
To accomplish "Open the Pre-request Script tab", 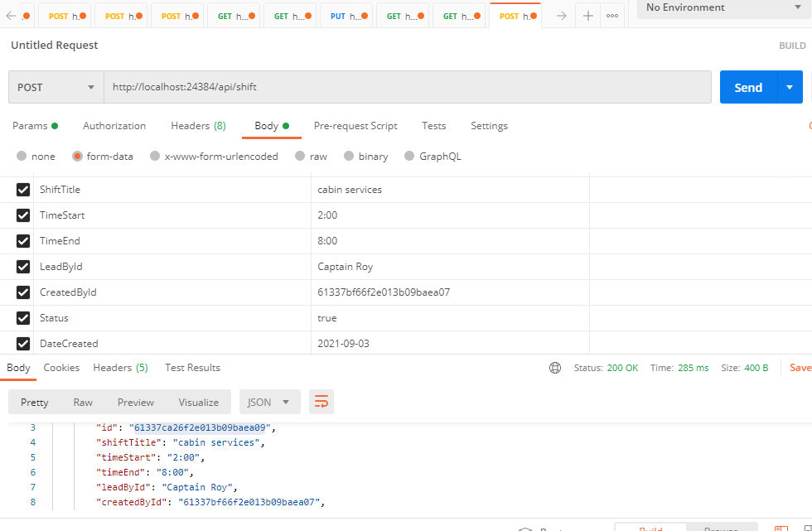I will [355, 126].
